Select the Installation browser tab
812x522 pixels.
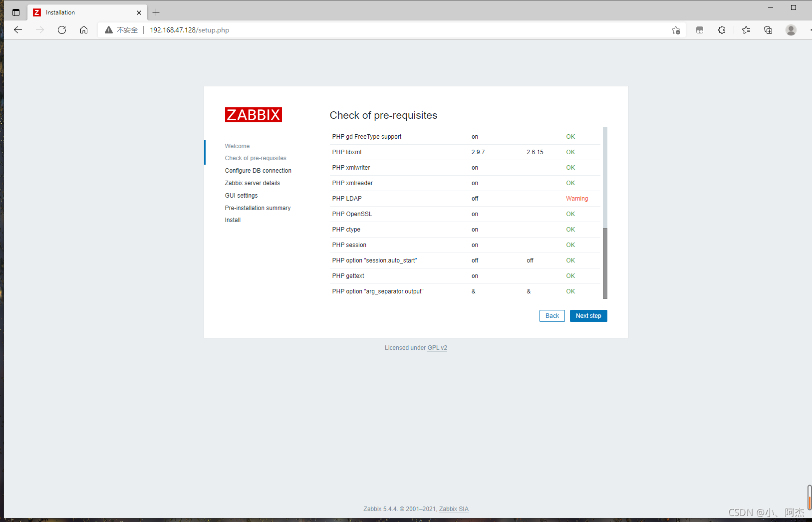coord(87,12)
